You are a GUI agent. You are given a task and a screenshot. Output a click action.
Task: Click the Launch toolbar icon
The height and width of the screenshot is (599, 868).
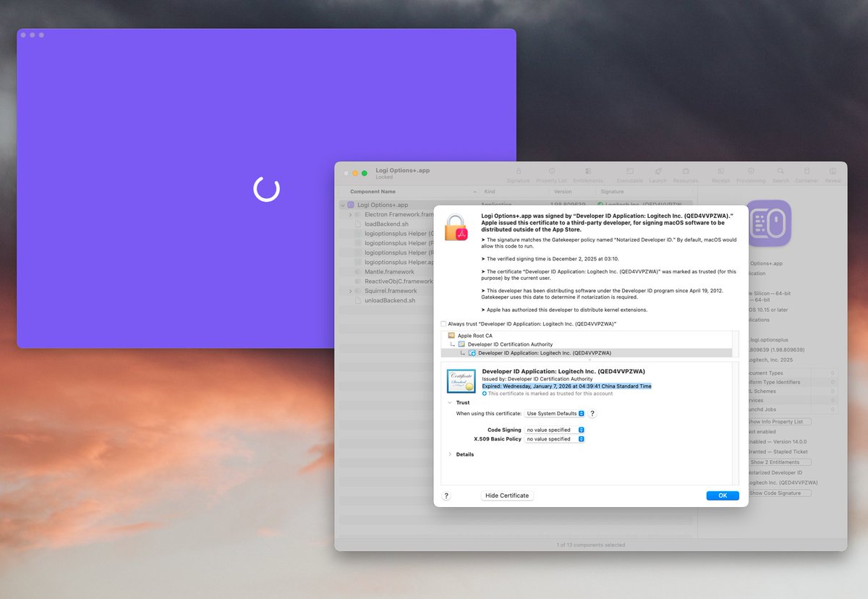click(x=658, y=171)
